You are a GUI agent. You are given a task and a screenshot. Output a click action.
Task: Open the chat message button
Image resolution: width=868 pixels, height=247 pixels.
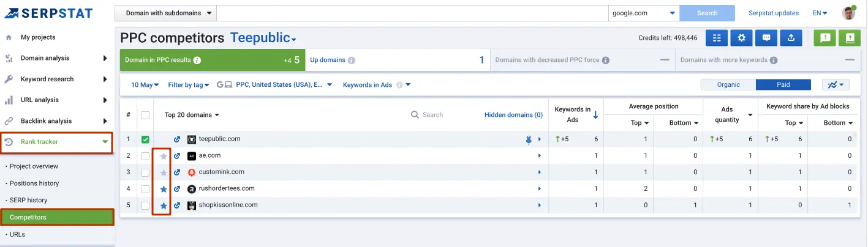tap(766, 38)
